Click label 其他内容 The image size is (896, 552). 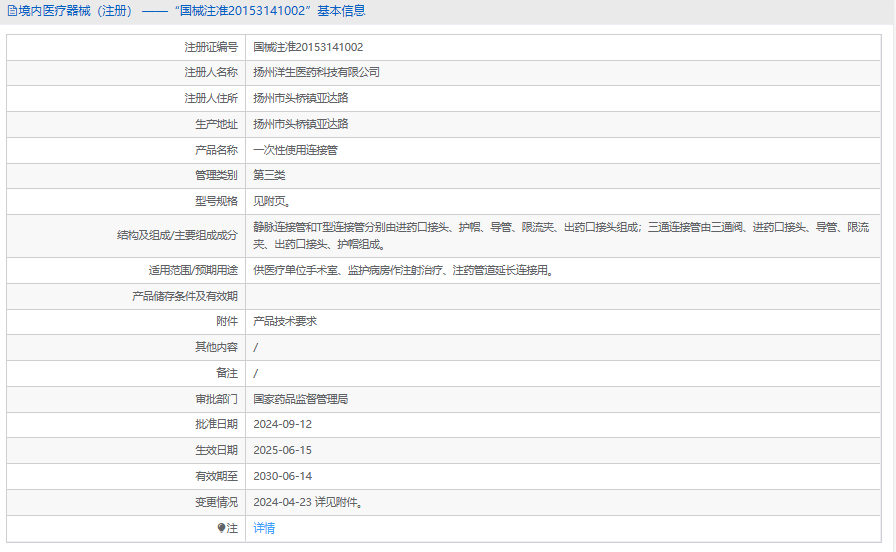pos(216,347)
